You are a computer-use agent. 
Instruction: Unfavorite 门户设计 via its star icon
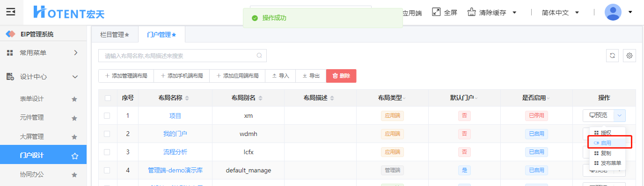(74, 156)
